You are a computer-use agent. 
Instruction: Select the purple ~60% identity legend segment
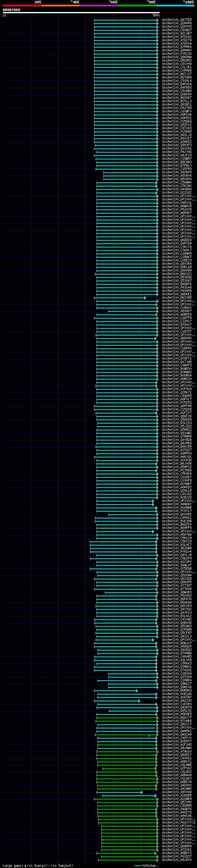99,6
